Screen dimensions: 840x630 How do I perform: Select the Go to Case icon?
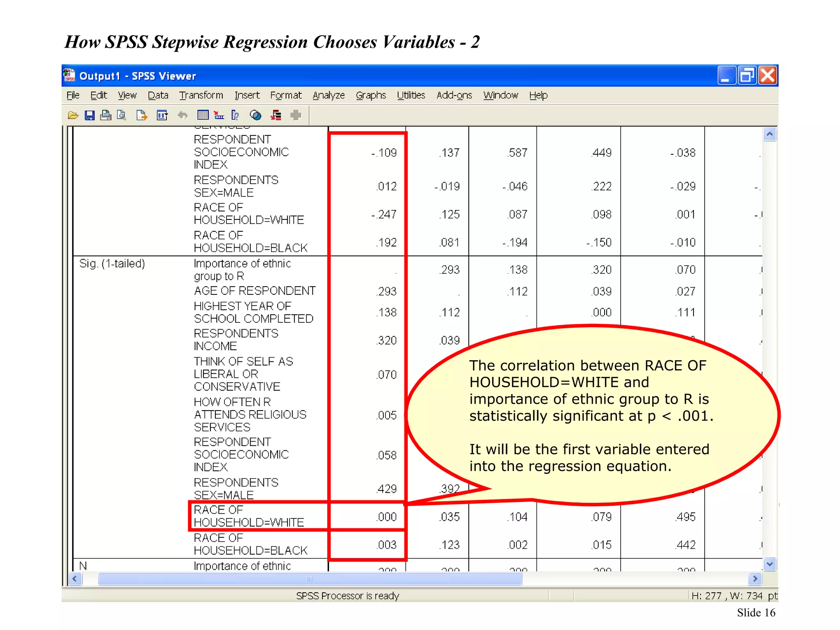[x=219, y=115]
